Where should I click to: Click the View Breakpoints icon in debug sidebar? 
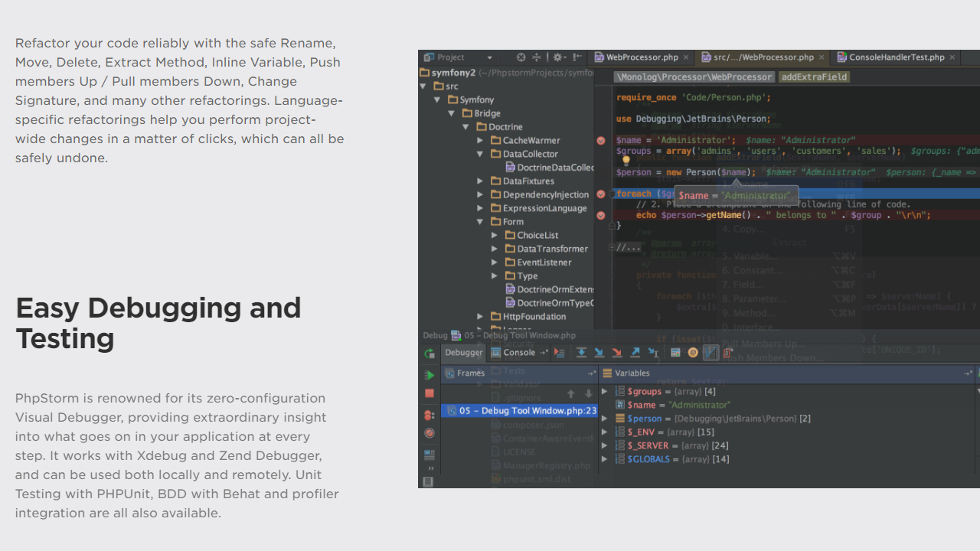tap(430, 415)
